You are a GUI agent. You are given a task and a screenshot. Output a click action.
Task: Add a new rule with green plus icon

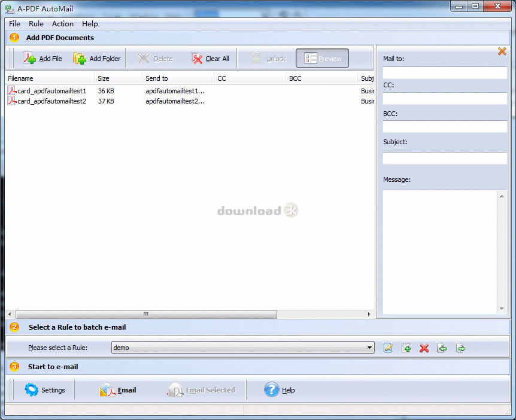coord(406,348)
